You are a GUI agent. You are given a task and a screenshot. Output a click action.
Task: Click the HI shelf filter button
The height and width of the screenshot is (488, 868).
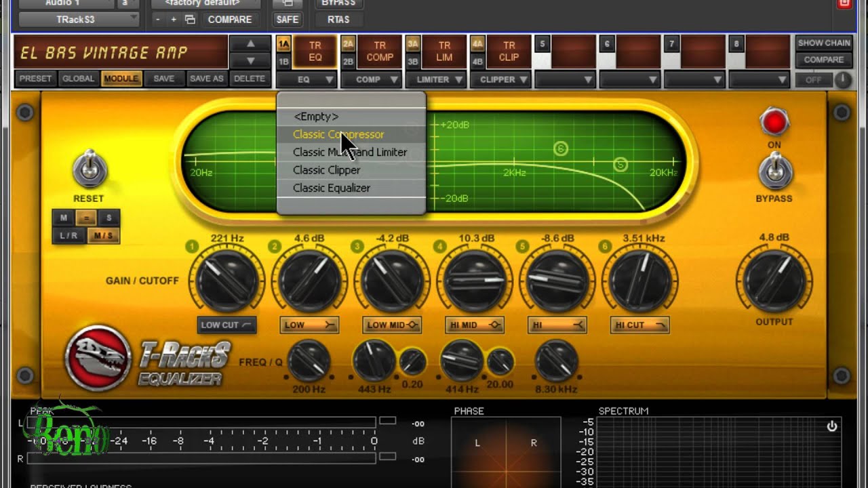557,325
